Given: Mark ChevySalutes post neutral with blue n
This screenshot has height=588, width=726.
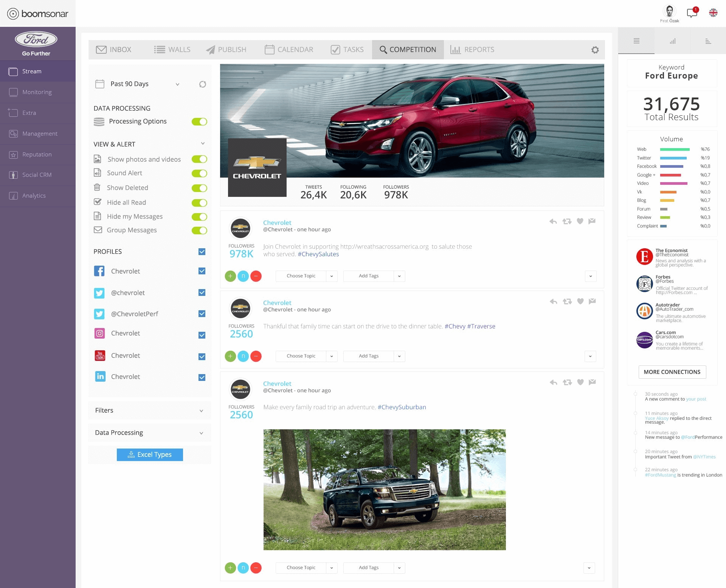Looking at the screenshot, I should click(243, 276).
